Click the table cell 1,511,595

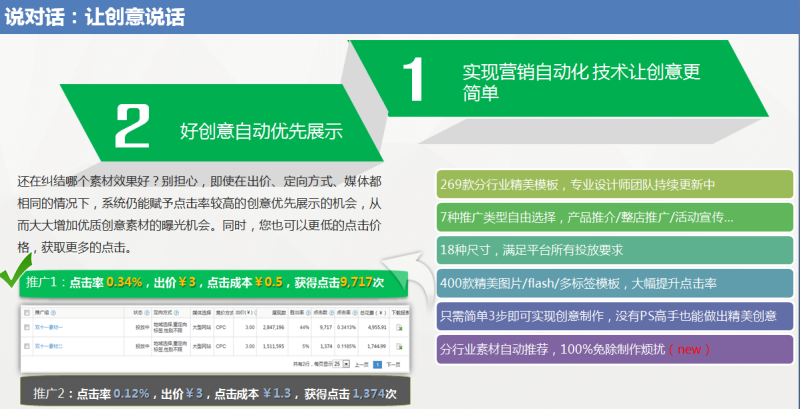pyautogui.click(x=273, y=346)
